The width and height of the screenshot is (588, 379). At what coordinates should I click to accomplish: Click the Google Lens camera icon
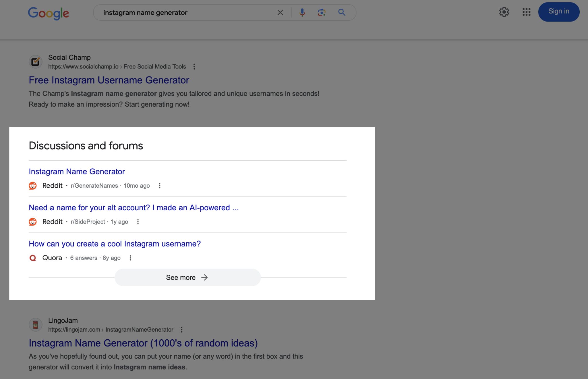(322, 12)
